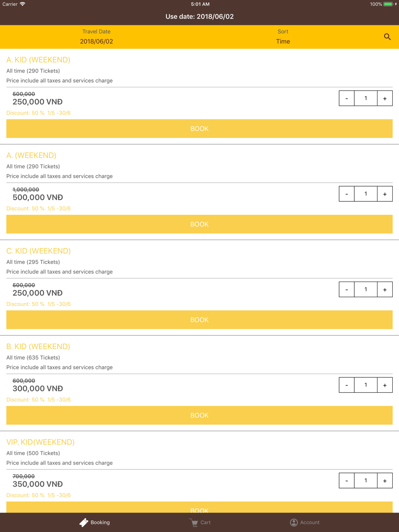Book the A. (WEEKEND) ticket
This screenshot has width=399, height=532.
pos(199,224)
